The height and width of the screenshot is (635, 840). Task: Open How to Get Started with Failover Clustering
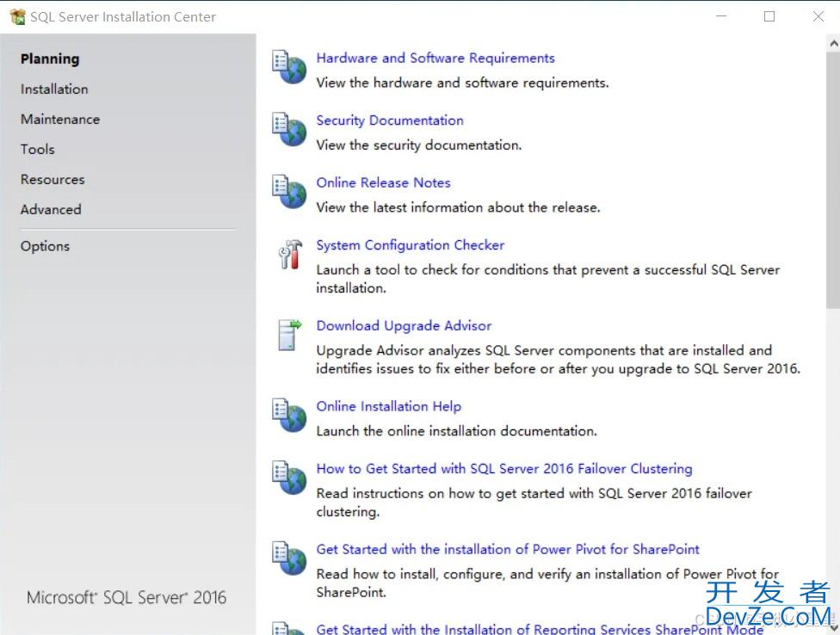coord(504,468)
